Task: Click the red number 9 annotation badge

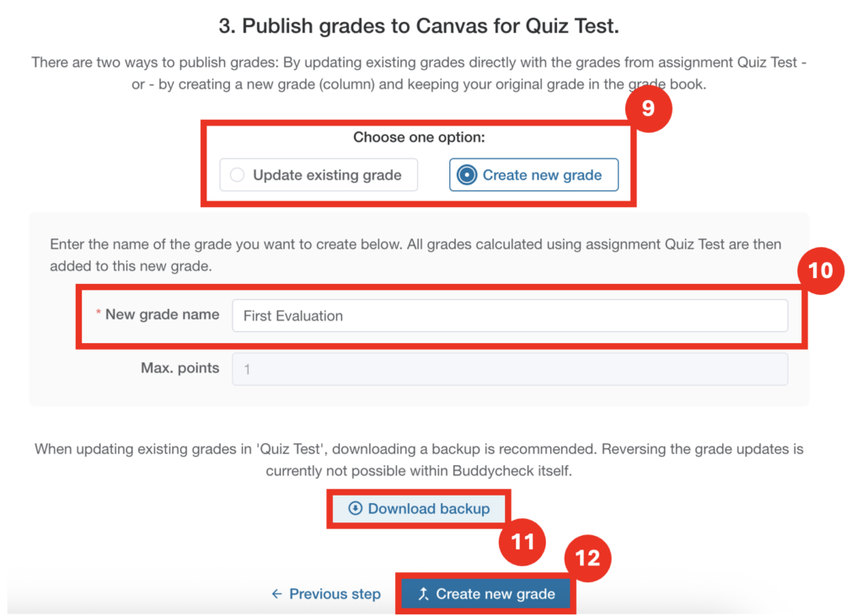Action: pos(647,109)
